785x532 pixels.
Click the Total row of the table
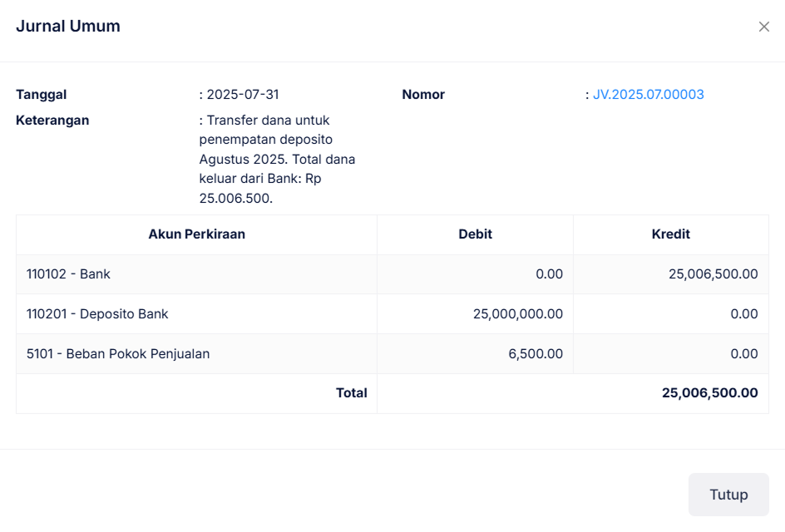click(352, 392)
